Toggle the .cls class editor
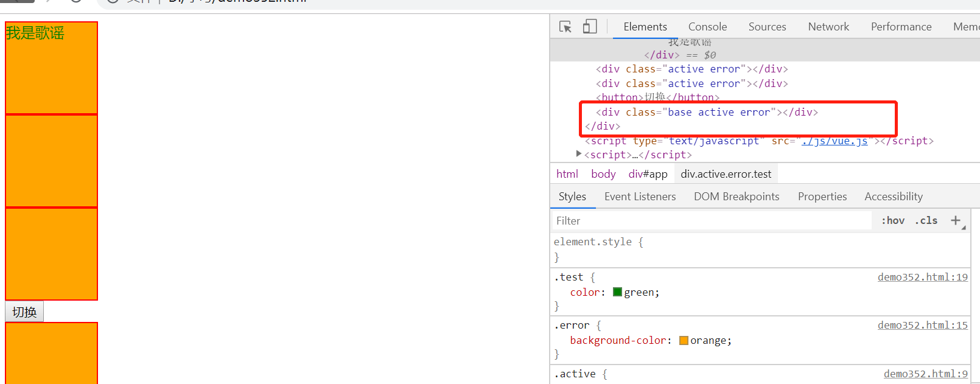This screenshot has height=384, width=980. (x=926, y=220)
